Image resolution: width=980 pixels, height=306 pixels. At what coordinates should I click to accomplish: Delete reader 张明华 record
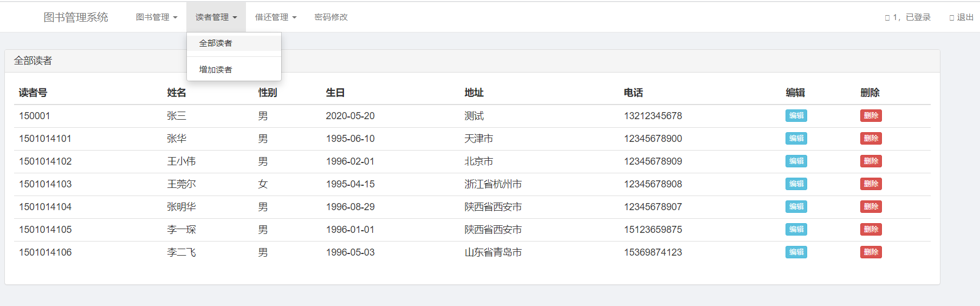[x=871, y=206]
